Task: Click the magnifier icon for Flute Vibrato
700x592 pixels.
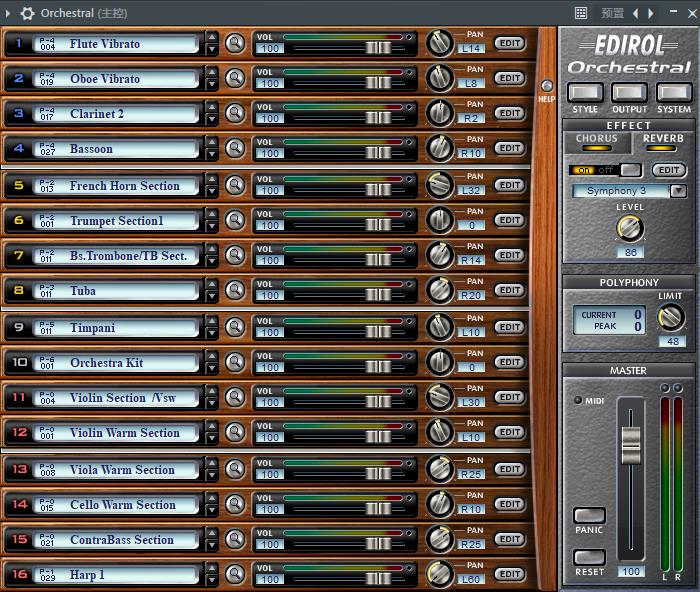Action: pyautogui.click(x=235, y=43)
